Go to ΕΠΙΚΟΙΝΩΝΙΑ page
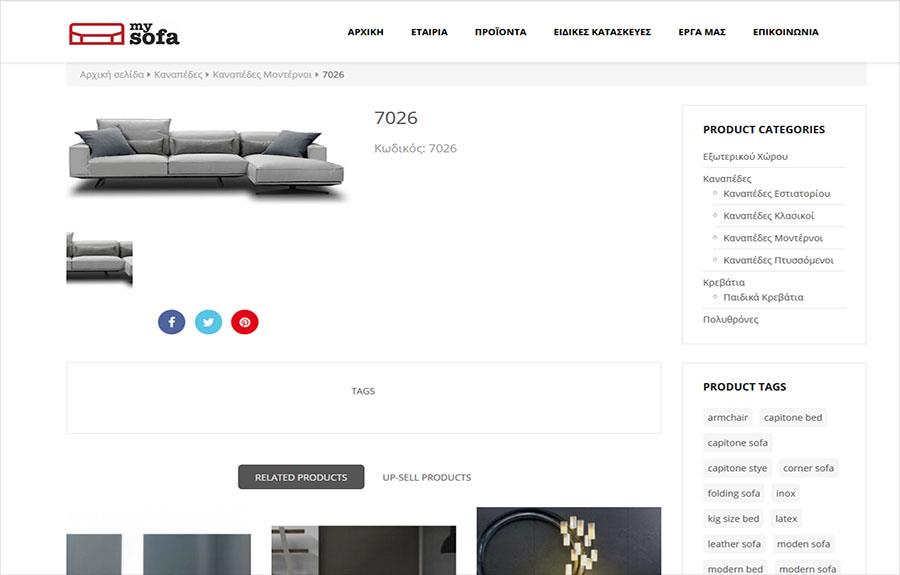This screenshot has width=900, height=575. pos(786,32)
